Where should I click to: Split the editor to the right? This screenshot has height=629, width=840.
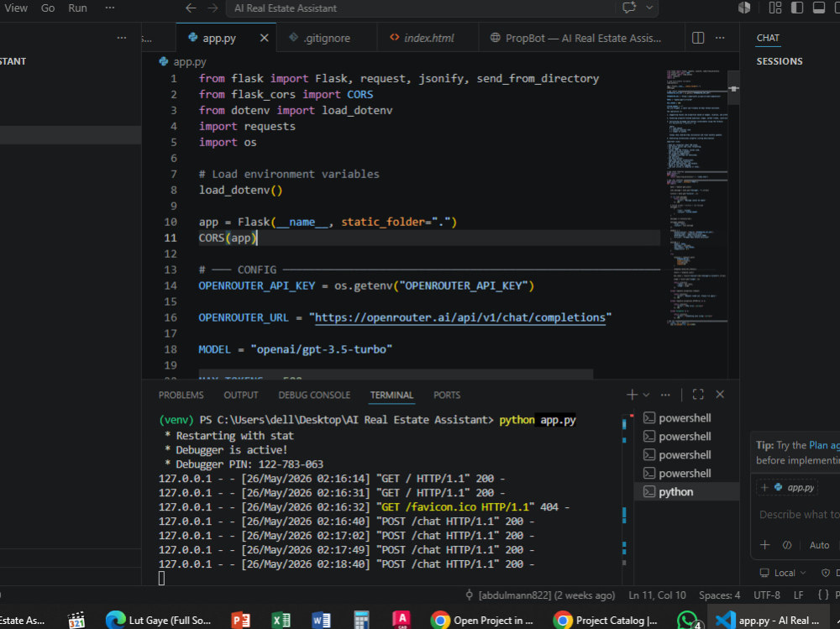[698, 38]
